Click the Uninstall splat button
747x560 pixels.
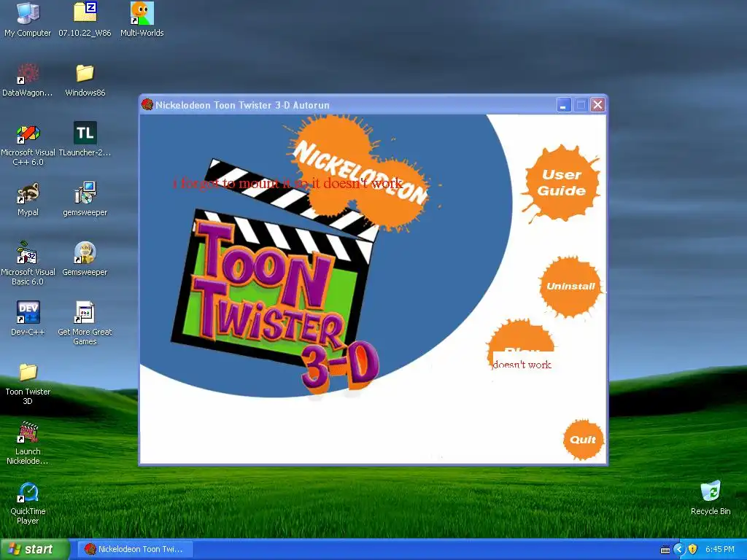[x=570, y=286]
